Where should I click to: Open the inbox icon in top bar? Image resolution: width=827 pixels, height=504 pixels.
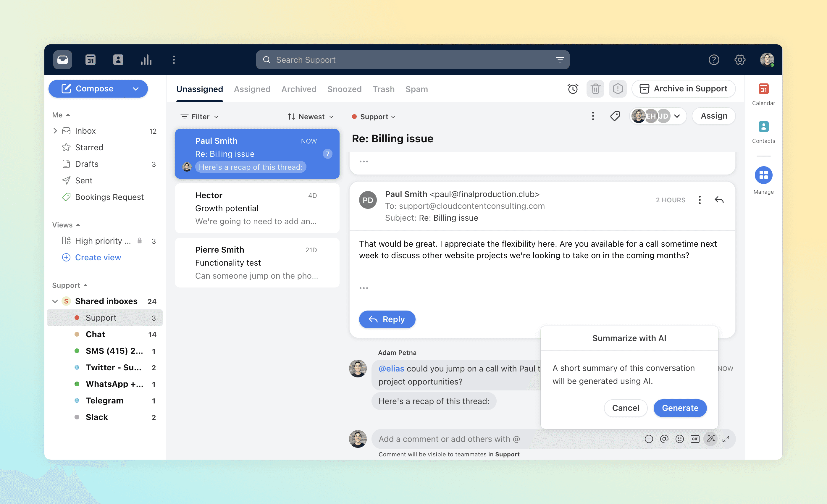click(63, 60)
